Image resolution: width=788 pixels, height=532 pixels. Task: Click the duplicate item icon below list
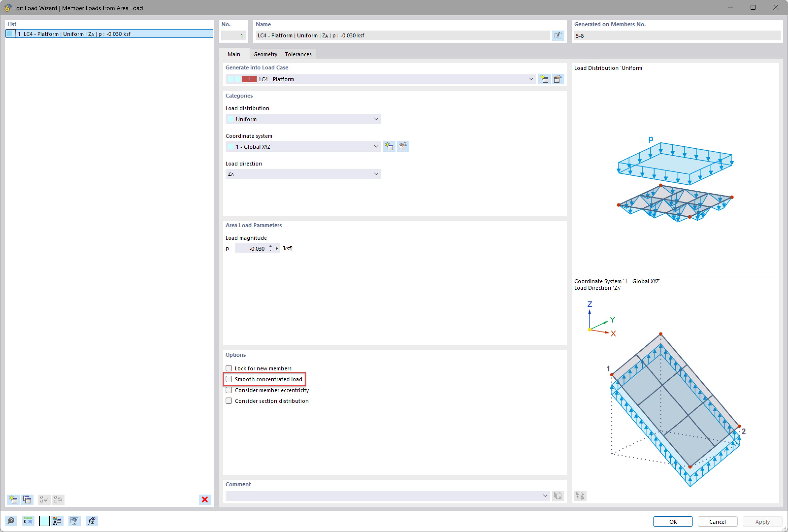tap(27, 499)
